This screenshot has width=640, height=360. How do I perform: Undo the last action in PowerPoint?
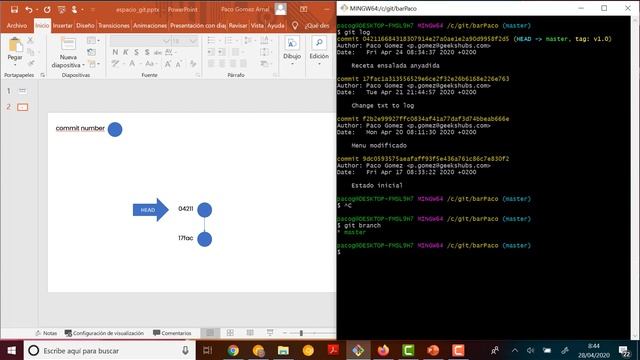[x=28, y=9]
